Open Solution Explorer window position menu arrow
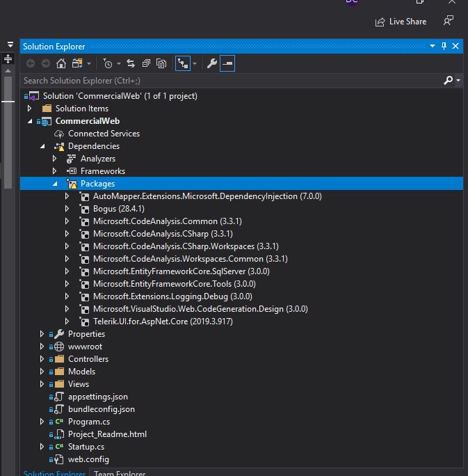This screenshot has width=468, height=476. tap(433, 46)
